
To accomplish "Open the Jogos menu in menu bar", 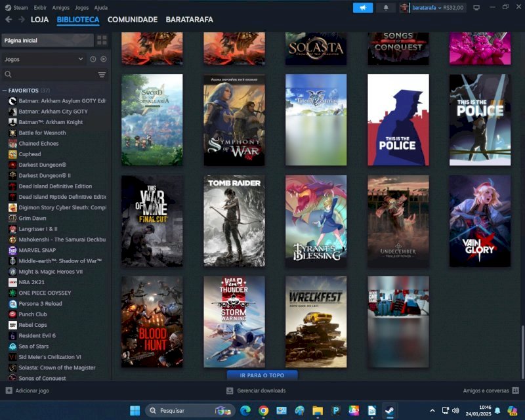I will pyautogui.click(x=81, y=7).
